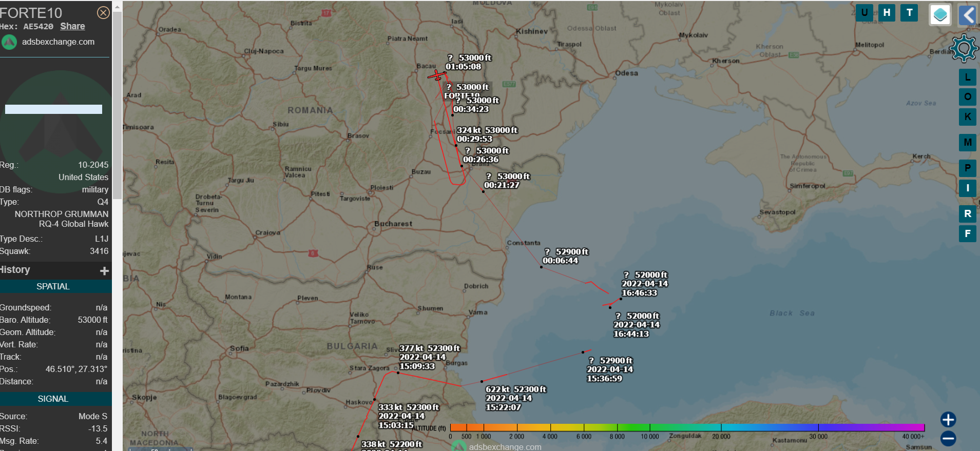
Task: Toggle the L labels button
Action: click(967, 77)
